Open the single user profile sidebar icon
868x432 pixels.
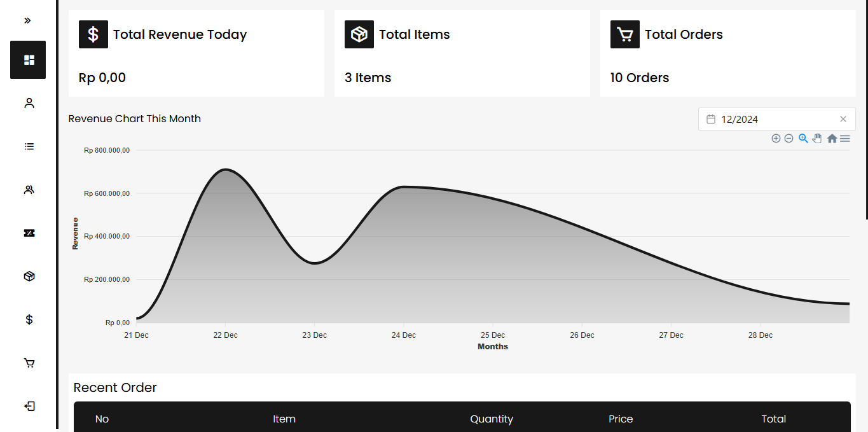click(x=29, y=103)
